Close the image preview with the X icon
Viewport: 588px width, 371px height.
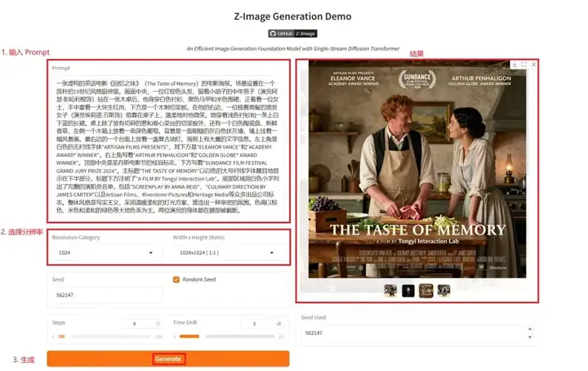point(533,65)
